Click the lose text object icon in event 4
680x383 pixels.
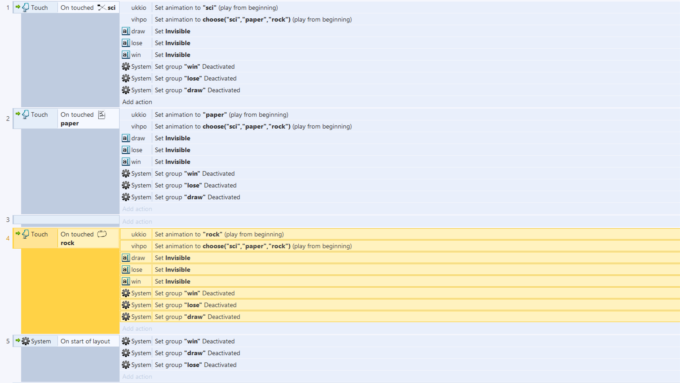tap(125, 269)
